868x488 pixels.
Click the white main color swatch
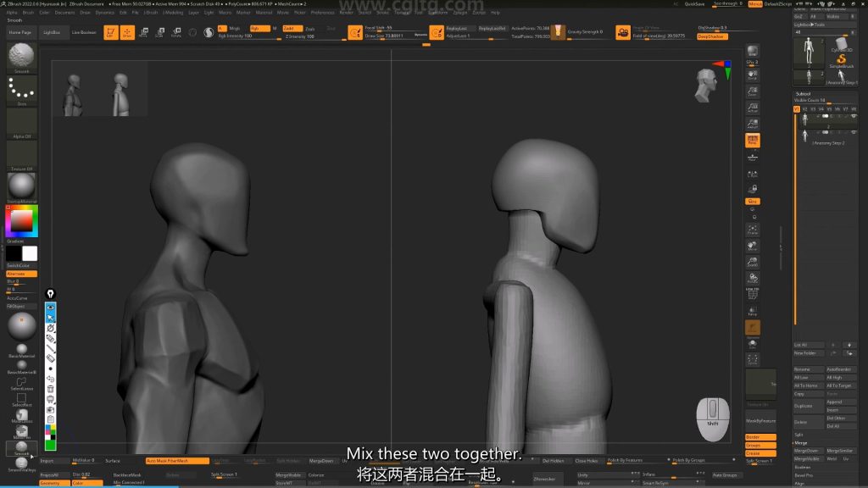pyautogui.click(x=30, y=253)
